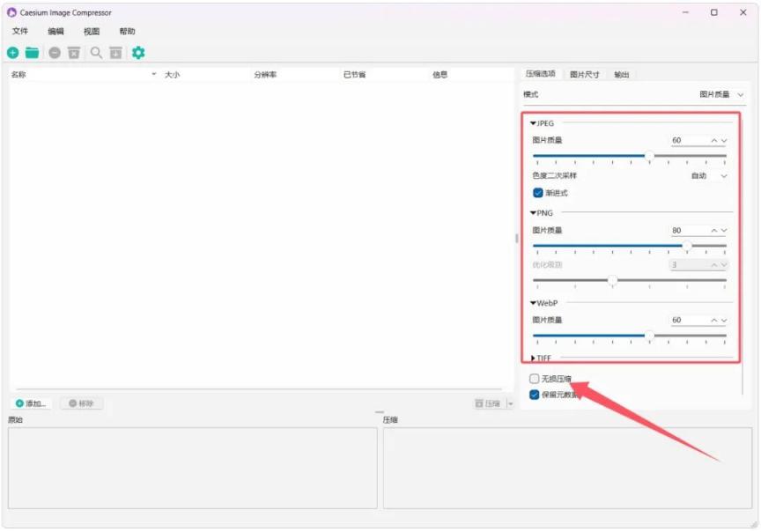The image size is (761, 532).
Task: Click the 名称 column header in file list
Action: [x=18, y=75]
